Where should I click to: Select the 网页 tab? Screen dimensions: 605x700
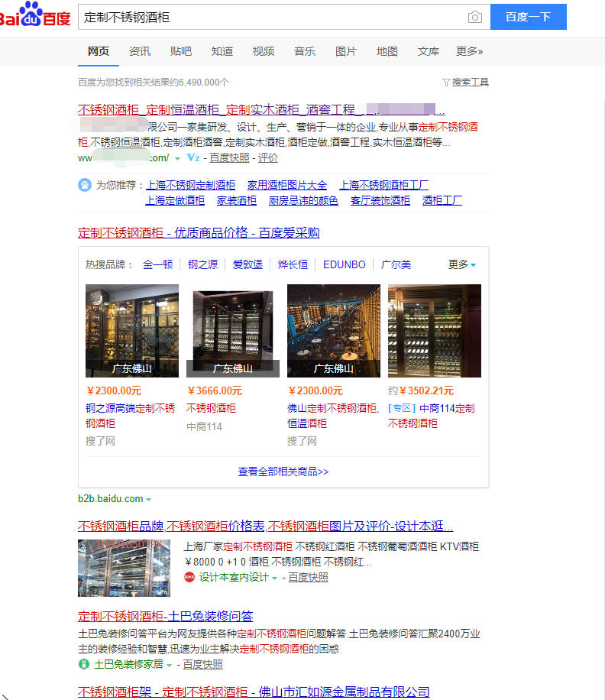click(x=98, y=51)
